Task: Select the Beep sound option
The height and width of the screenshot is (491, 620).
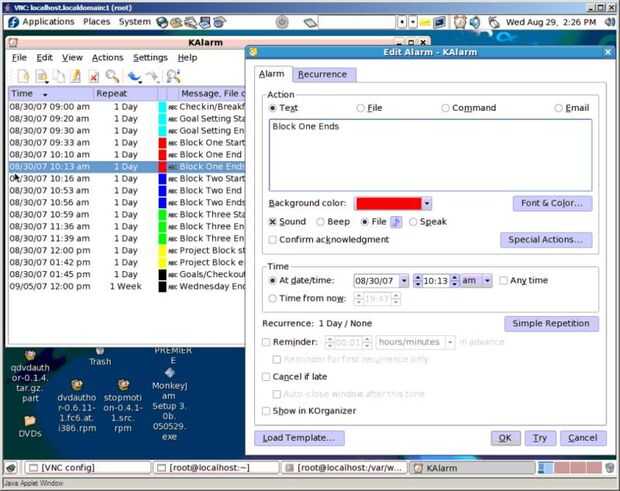Action: [320, 222]
